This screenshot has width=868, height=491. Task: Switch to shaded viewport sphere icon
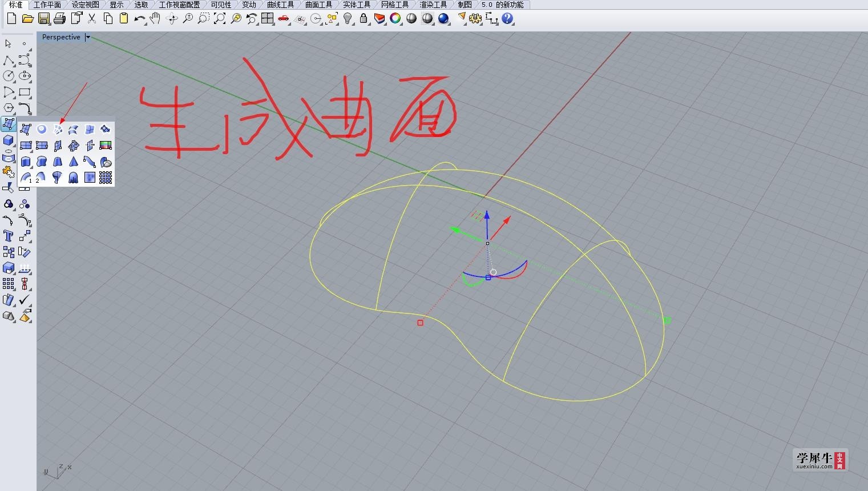point(411,19)
